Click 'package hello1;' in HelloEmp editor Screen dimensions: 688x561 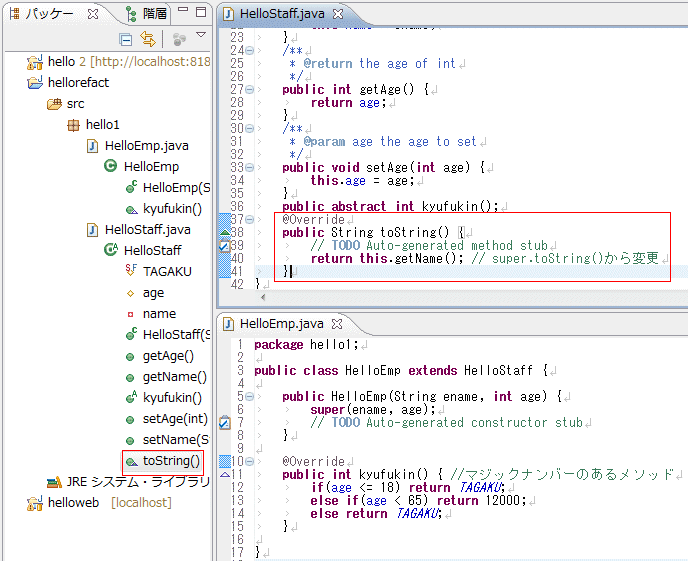point(307,345)
